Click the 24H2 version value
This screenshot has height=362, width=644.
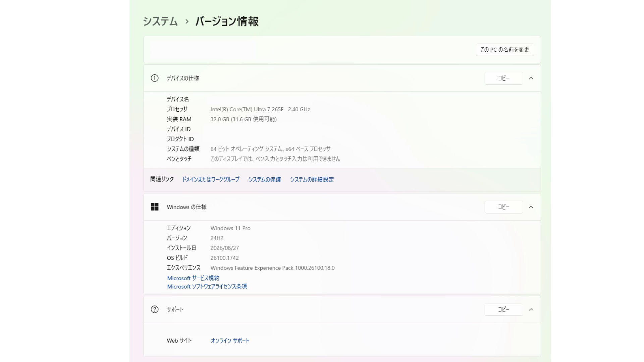coord(217,238)
